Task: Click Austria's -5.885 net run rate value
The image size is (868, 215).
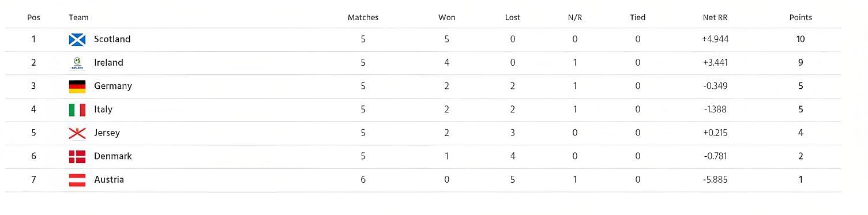Action: 715,179
